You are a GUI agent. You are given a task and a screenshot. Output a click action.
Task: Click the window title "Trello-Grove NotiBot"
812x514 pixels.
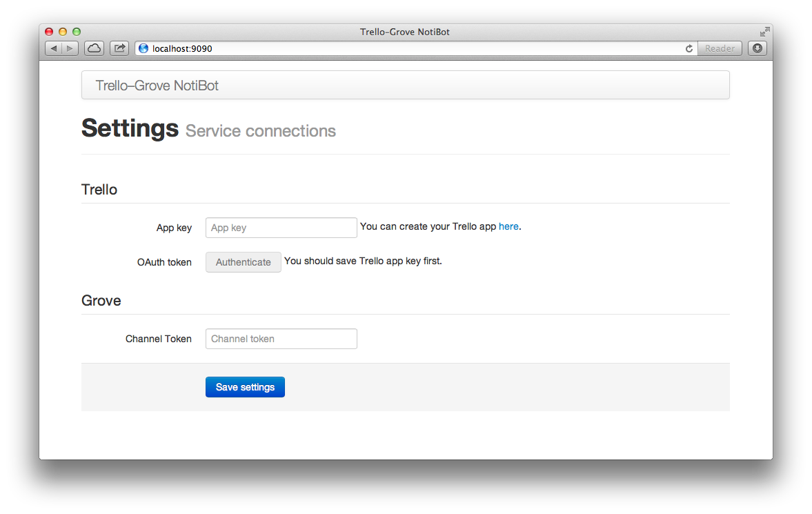click(x=405, y=32)
